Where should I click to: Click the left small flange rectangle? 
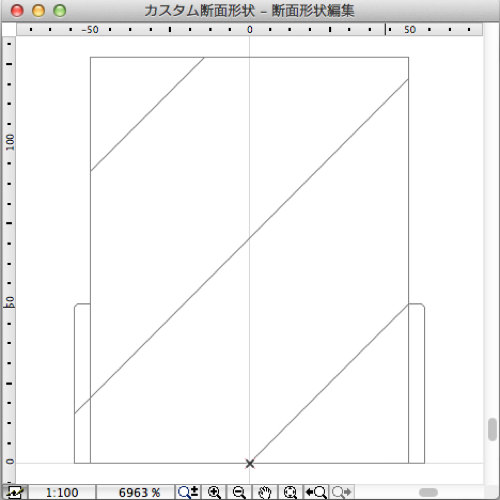click(82, 383)
